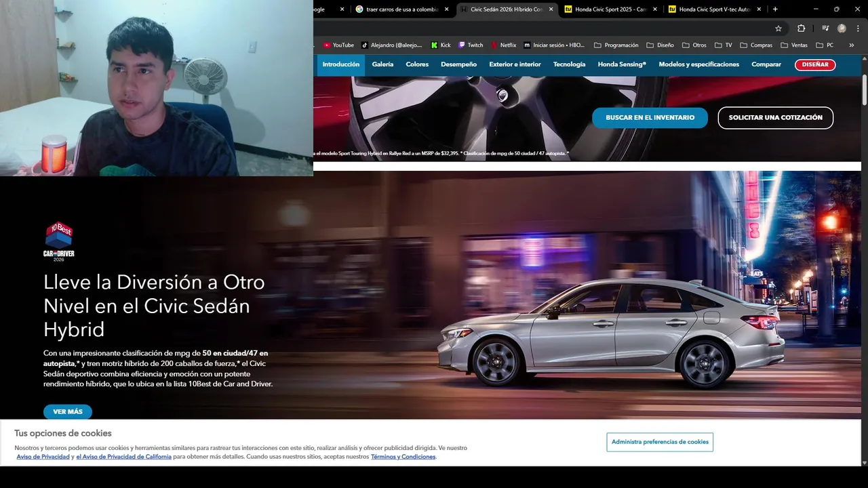The image size is (868, 488).
Task: Open the YouTube bookmark
Action: pos(338,45)
